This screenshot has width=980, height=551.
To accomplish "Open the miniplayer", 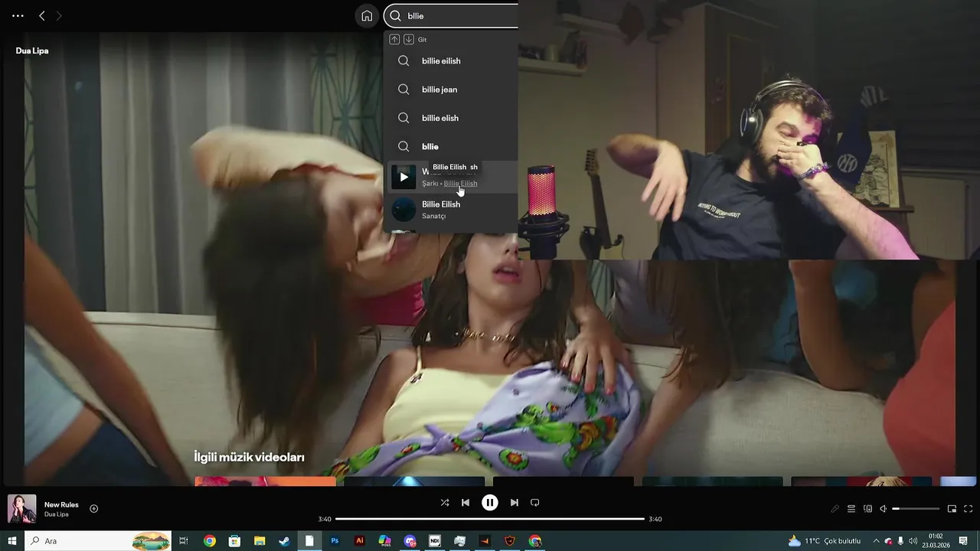I will click(952, 509).
